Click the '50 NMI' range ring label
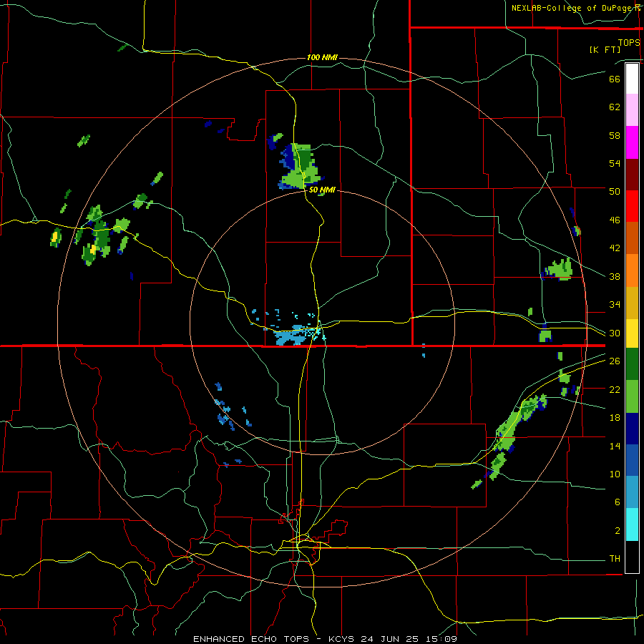This screenshot has width=644, height=644. pos(323,190)
